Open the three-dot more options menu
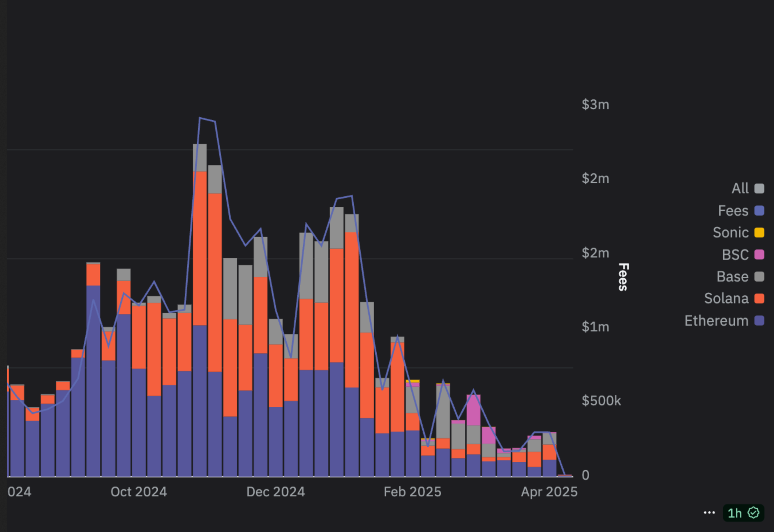The image size is (774, 532). [x=709, y=513]
